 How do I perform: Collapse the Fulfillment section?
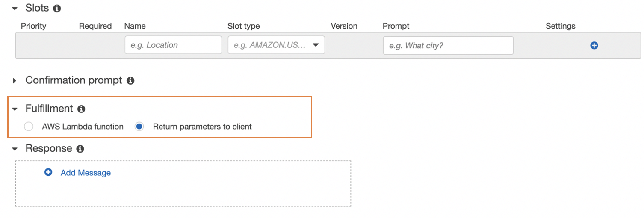(x=15, y=109)
